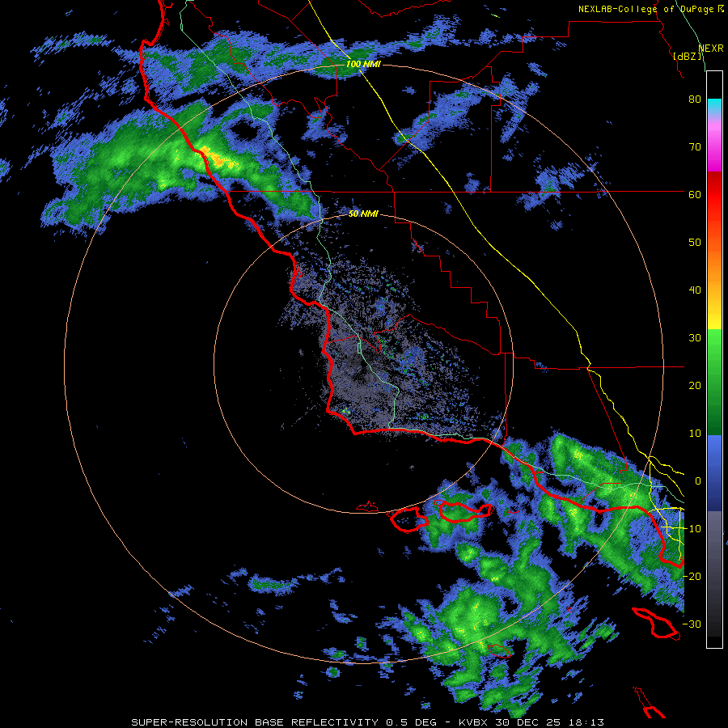
Task: Click the 70 value on dBZ scale
Action: point(695,146)
